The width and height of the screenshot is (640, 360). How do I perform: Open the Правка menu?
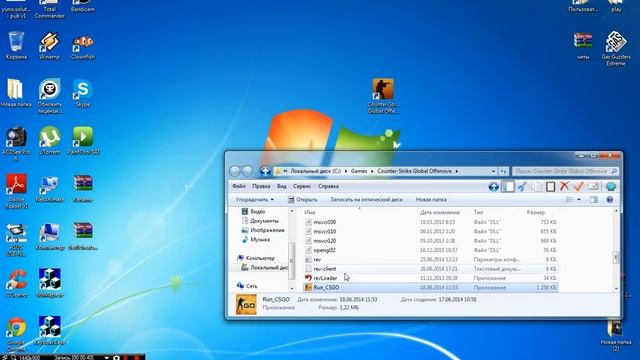pyautogui.click(x=261, y=186)
